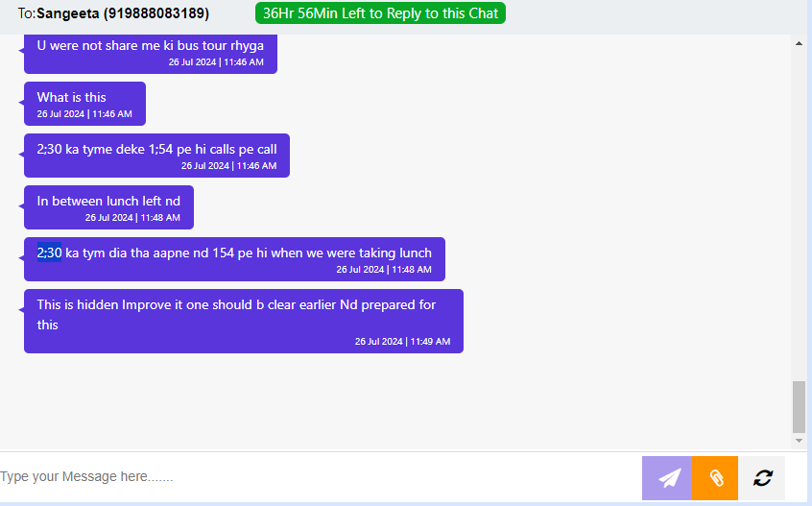Click highlighted 2;30 text in message
The height and width of the screenshot is (506, 812).
coord(49,253)
